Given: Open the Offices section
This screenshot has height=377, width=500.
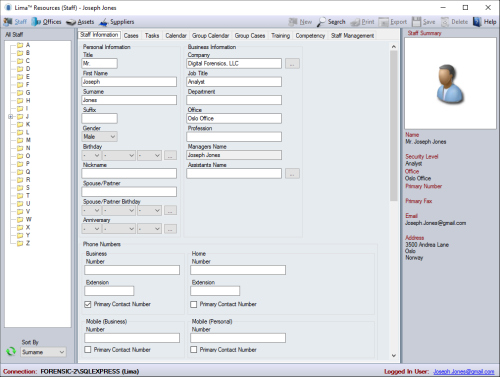Looking at the screenshot, I should coord(46,22).
